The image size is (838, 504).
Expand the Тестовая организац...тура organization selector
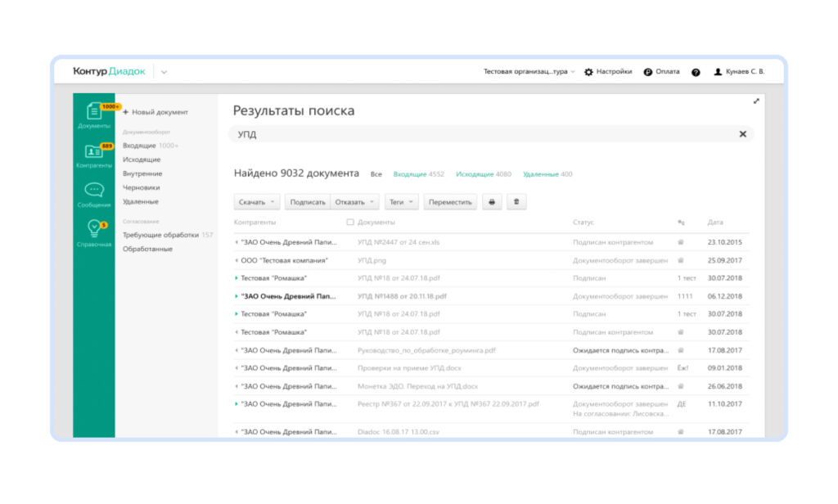pos(527,71)
